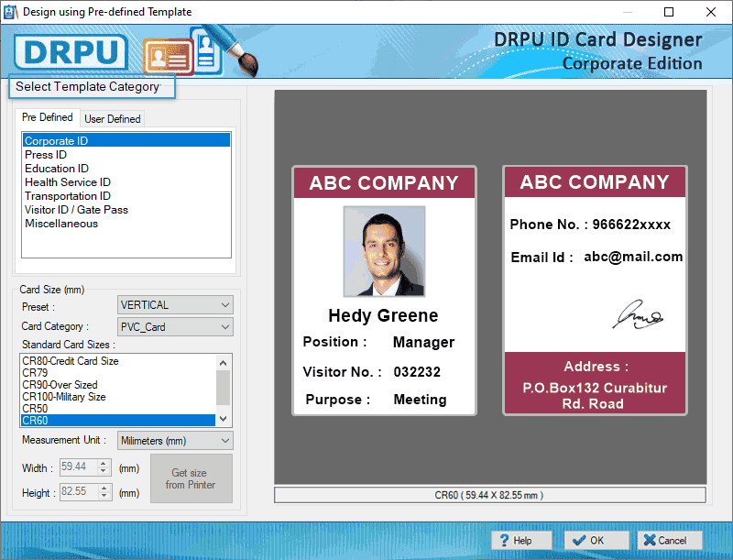Click the question mark icon on Help button
The width and height of the screenshot is (733, 560).
[505, 540]
